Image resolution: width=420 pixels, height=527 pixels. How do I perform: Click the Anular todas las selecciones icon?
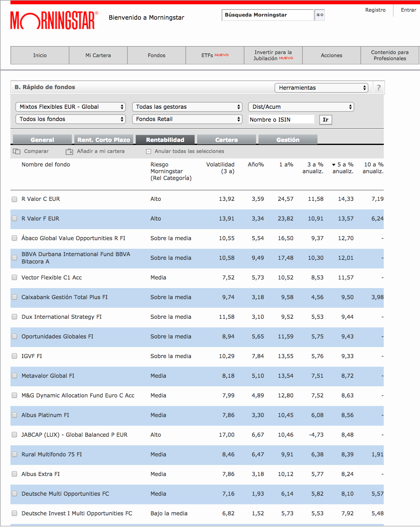pyautogui.click(x=149, y=151)
